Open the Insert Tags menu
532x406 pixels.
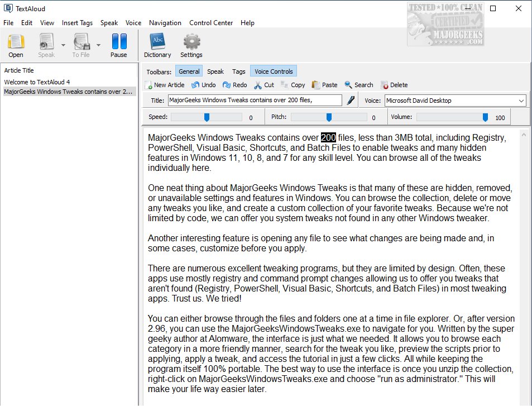coord(77,23)
